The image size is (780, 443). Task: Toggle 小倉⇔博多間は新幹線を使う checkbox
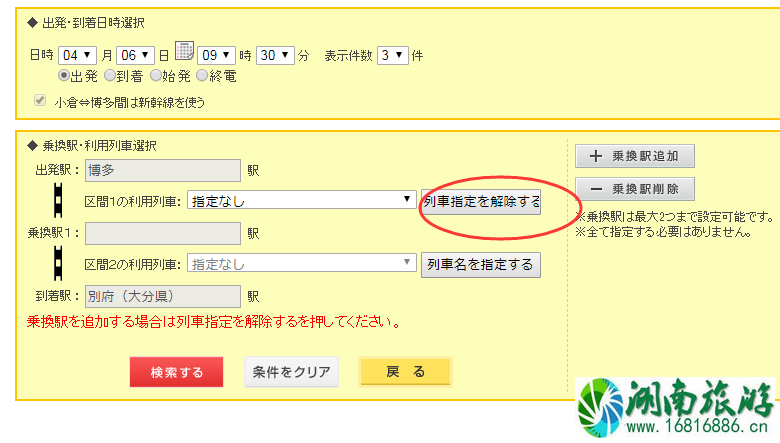point(40,100)
